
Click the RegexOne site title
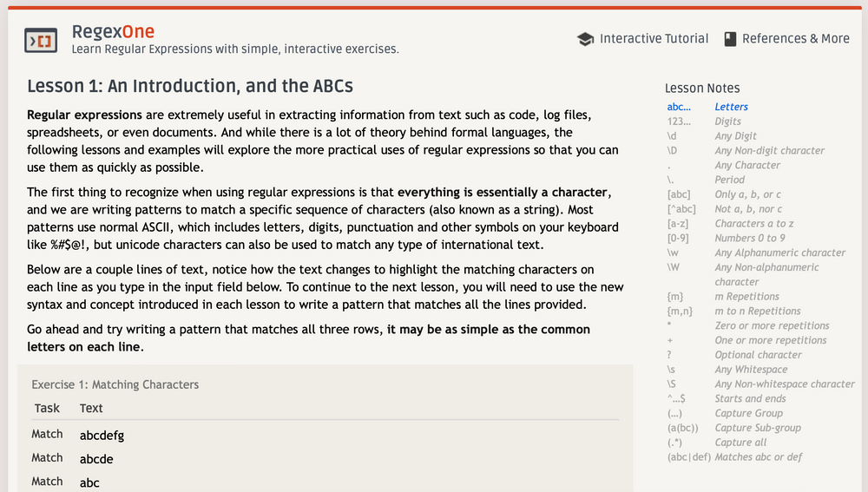[113, 32]
